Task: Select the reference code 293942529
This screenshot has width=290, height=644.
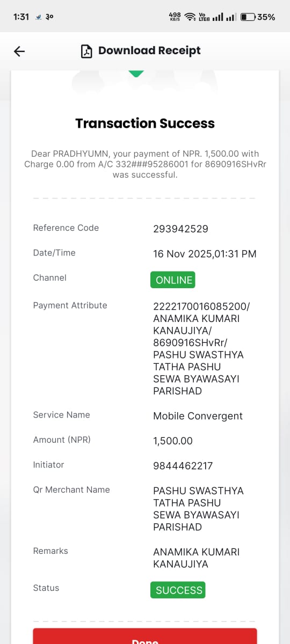Action: pos(180,229)
